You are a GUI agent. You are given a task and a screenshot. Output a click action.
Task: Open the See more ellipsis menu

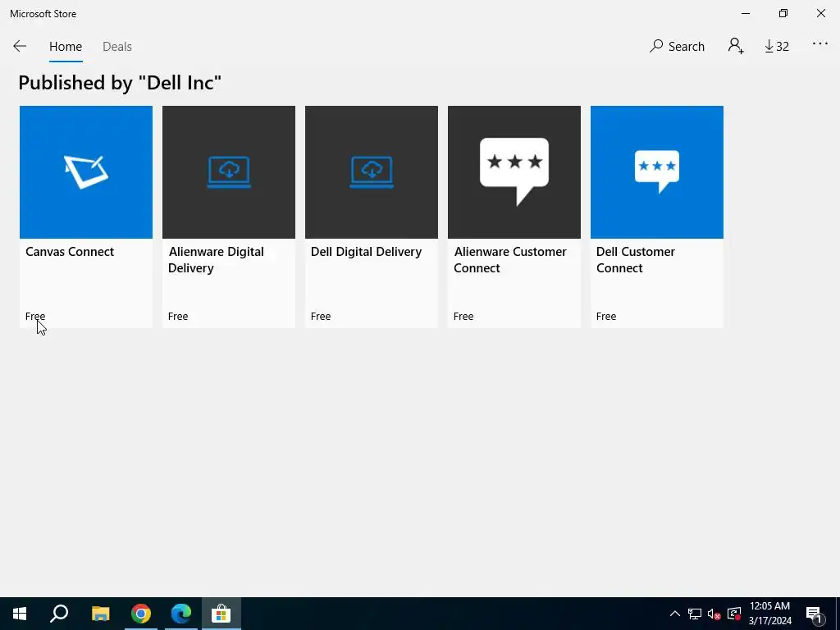click(819, 44)
